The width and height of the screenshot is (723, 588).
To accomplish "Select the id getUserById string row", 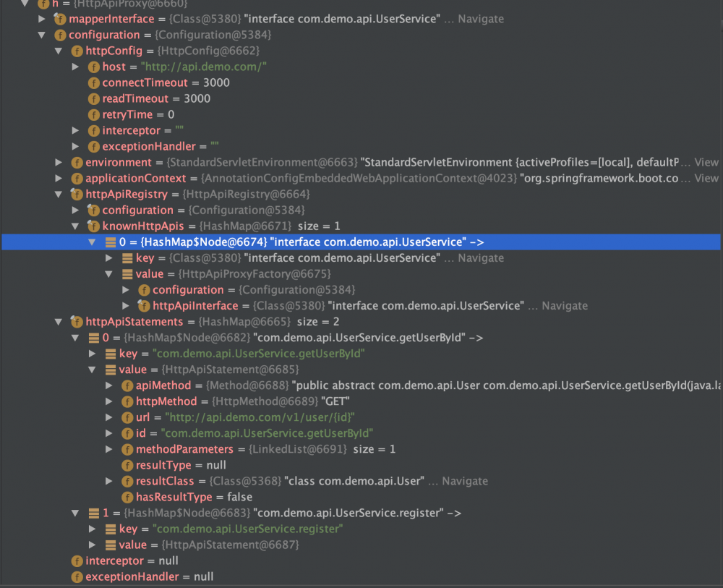I will click(361, 433).
